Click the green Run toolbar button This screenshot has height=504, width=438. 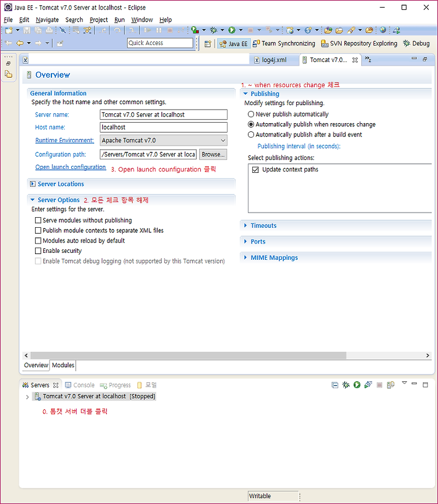232,30
